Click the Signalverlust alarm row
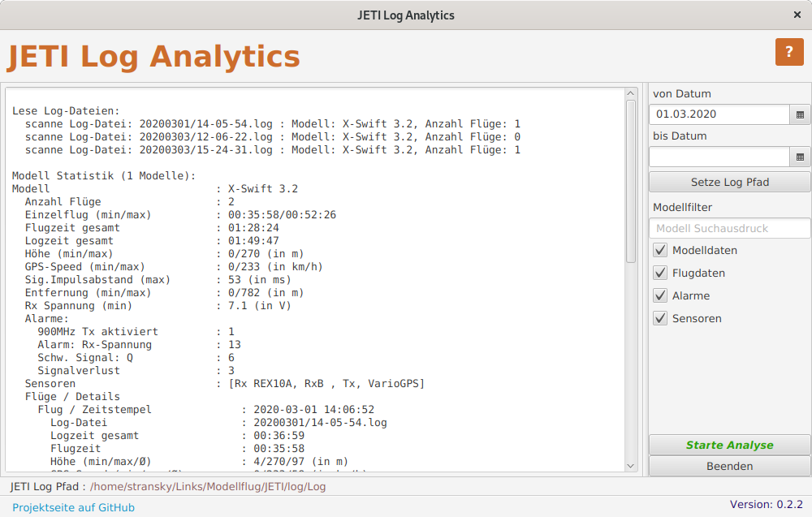Image resolution: width=812 pixels, height=517 pixels. [x=136, y=371]
